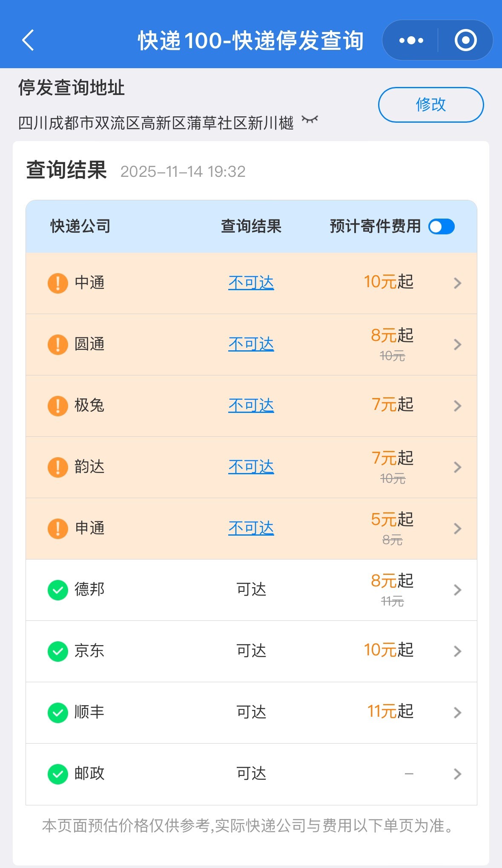Expand the 申通 row chevron
This screenshot has width=502, height=868.
pos(458,528)
